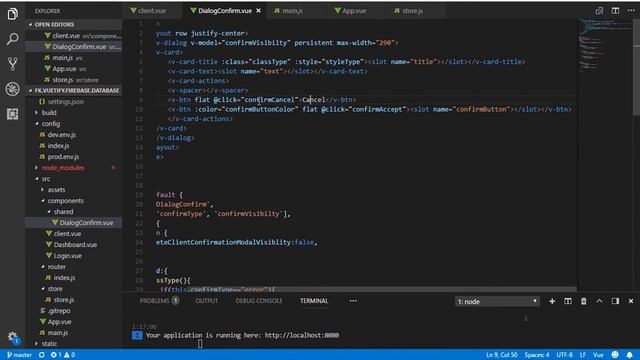Click master branch in status bar
This screenshot has width=640, height=360.
[19, 355]
